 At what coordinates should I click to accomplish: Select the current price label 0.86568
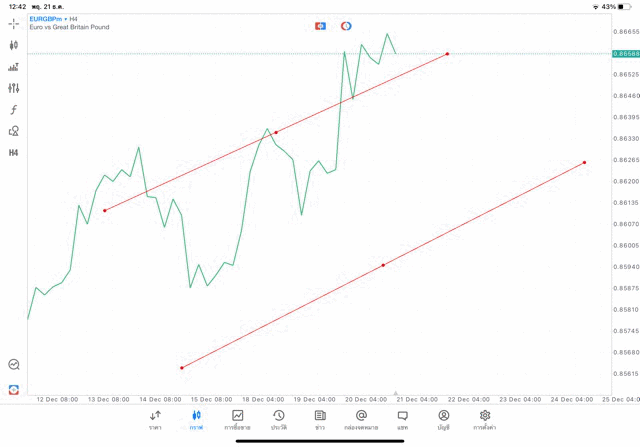pyautogui.click(x=627, y=53)
